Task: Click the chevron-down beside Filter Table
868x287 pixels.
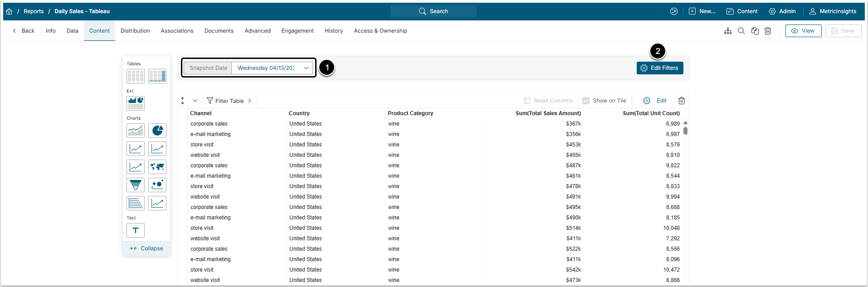Action: (x=195, y=101)
